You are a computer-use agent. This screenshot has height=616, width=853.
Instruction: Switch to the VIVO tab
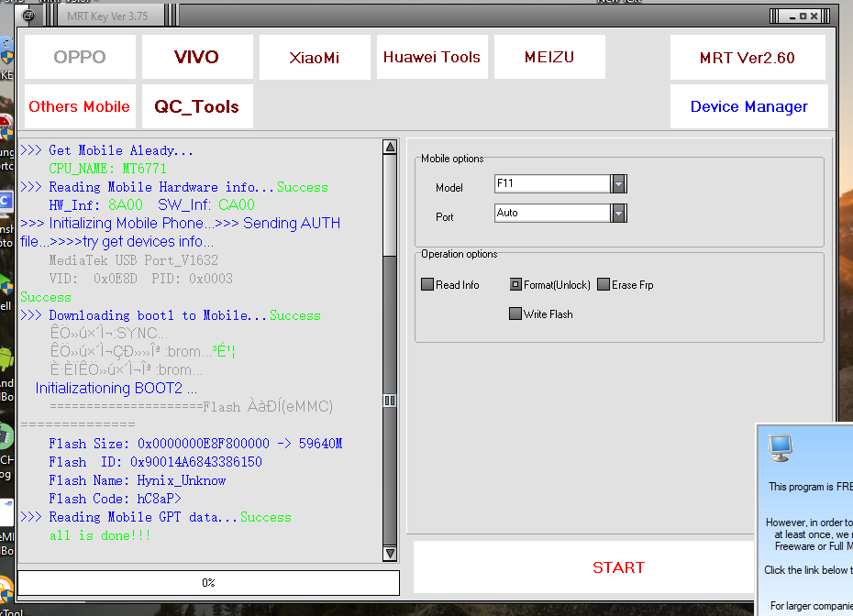tap(197, 57)
